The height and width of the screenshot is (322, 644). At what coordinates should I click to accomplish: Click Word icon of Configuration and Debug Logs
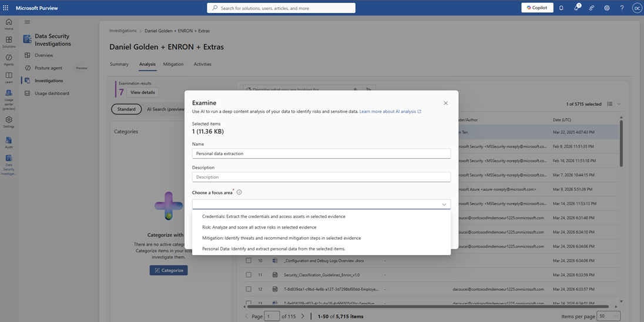275,260
